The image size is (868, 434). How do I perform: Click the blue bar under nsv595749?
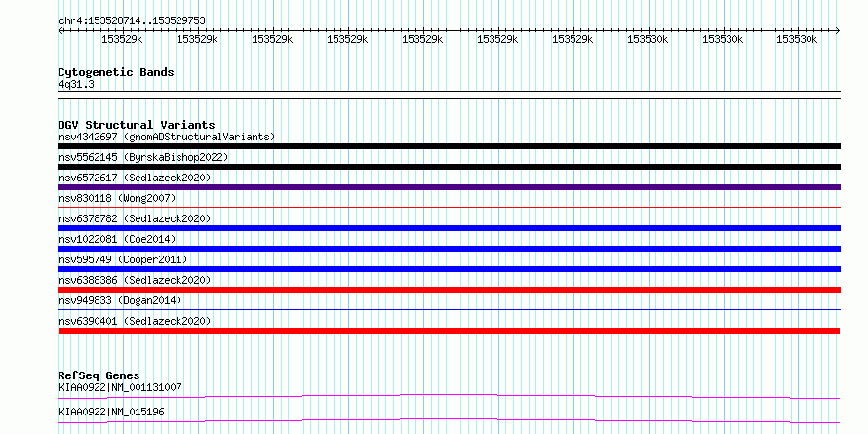coord(449,269)
